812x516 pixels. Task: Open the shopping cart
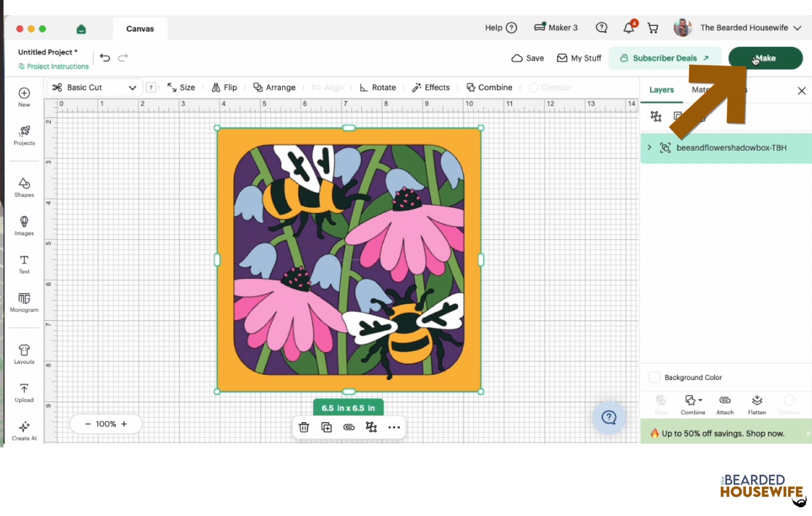tap(653, 28)
